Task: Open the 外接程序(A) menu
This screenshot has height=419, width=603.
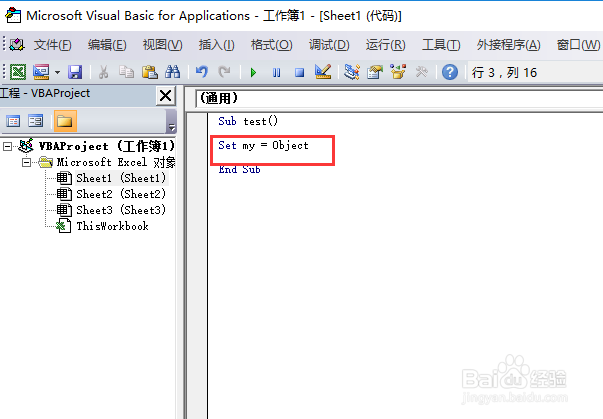Action: (508, 45)
